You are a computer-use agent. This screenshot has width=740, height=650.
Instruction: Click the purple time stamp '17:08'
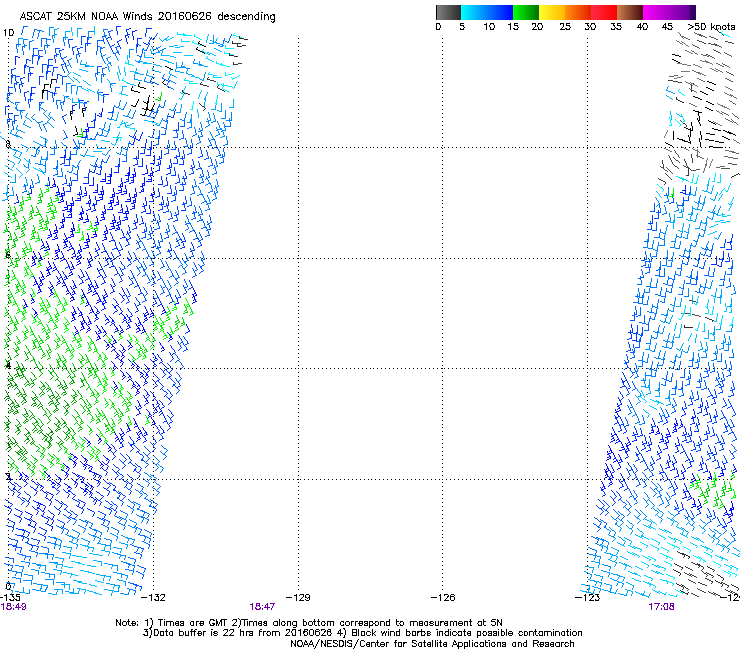(x=661, y=607)
